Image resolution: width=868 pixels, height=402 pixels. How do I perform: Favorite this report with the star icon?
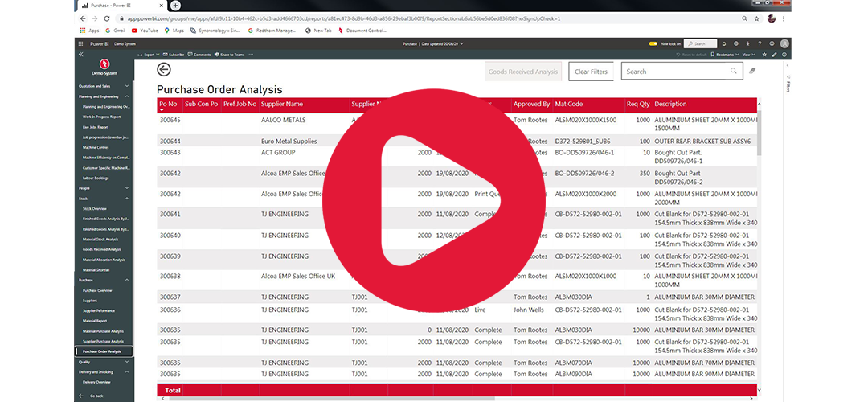point(764,55)
